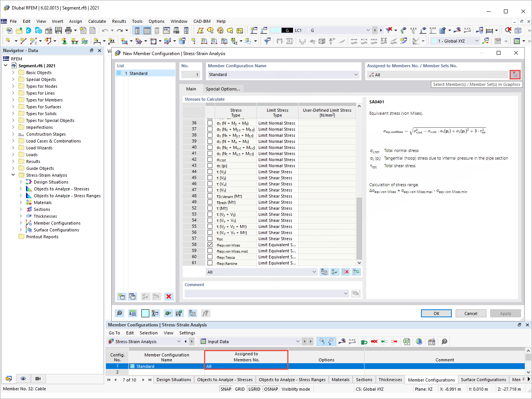Open the Input Data dropdown
Image resolution: width=532 pixels, height=399 pixels.
298,342
